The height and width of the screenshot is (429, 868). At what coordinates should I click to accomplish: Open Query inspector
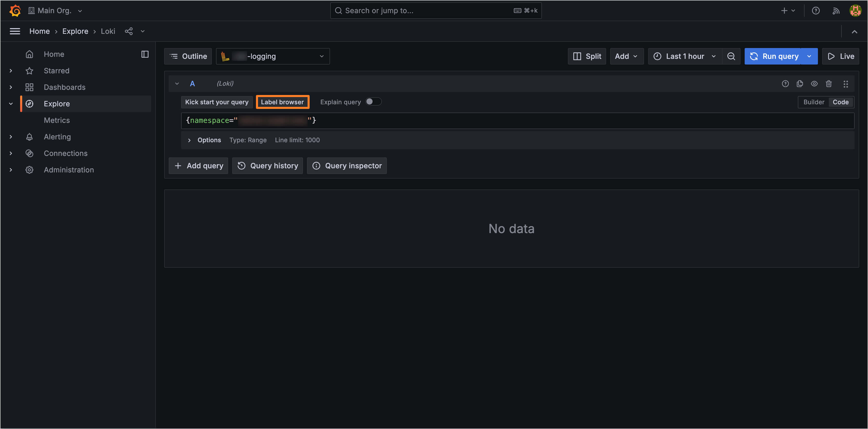pos(347,166)
